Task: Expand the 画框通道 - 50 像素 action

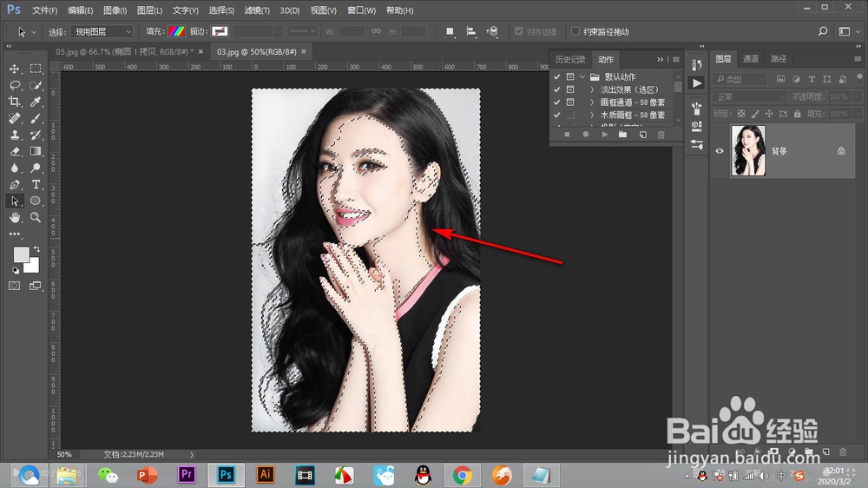Action: (592, 102)
